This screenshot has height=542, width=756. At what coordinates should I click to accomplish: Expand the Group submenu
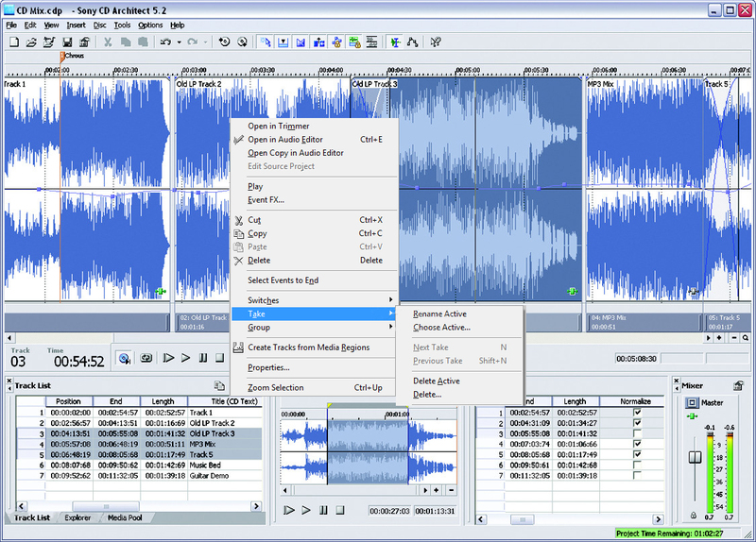tap(315, 327)
